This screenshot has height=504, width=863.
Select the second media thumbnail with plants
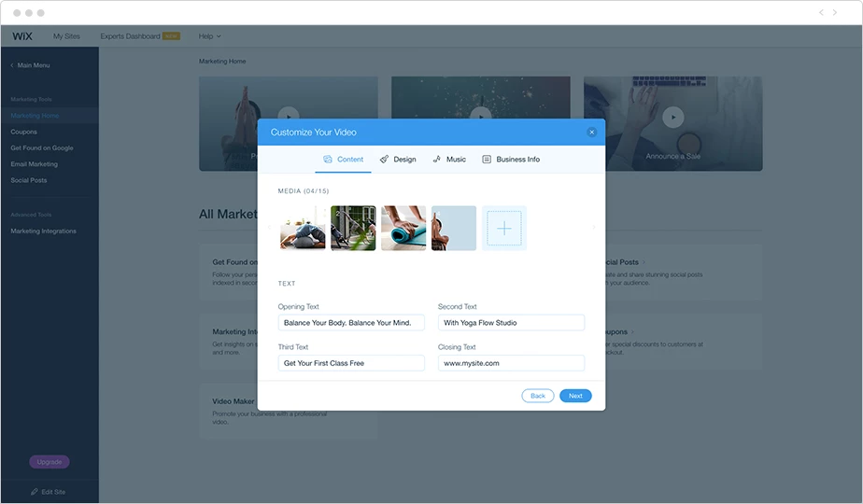pyautogui.click(x=353, y=229)
